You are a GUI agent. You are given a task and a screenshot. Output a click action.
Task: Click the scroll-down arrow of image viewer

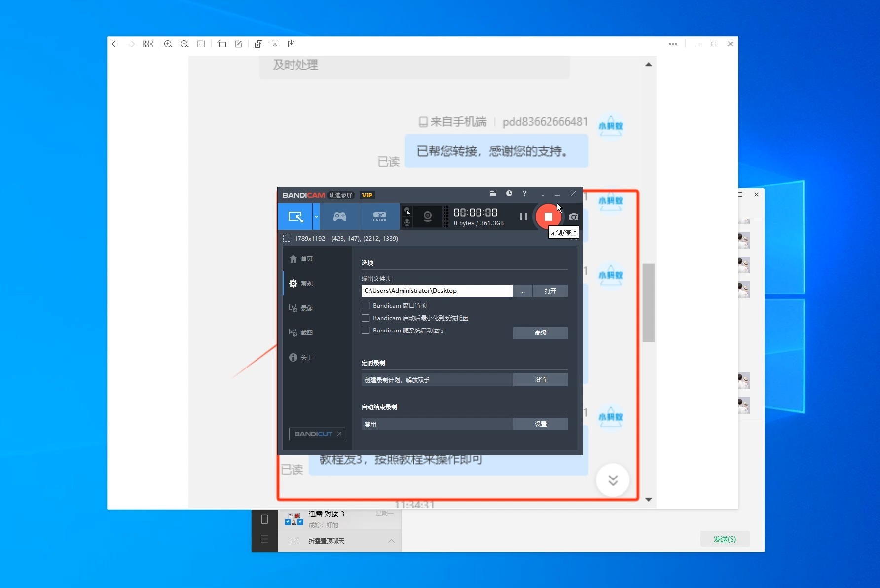[649, 500]
